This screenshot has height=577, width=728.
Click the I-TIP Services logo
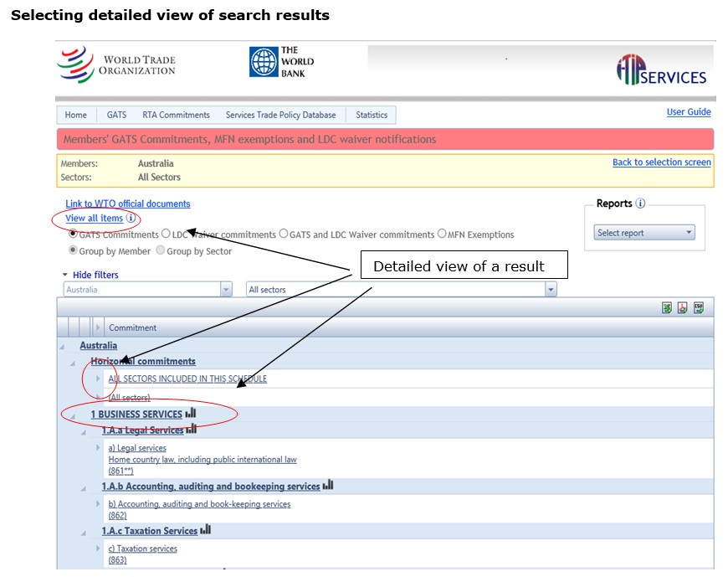click(662, 70)
